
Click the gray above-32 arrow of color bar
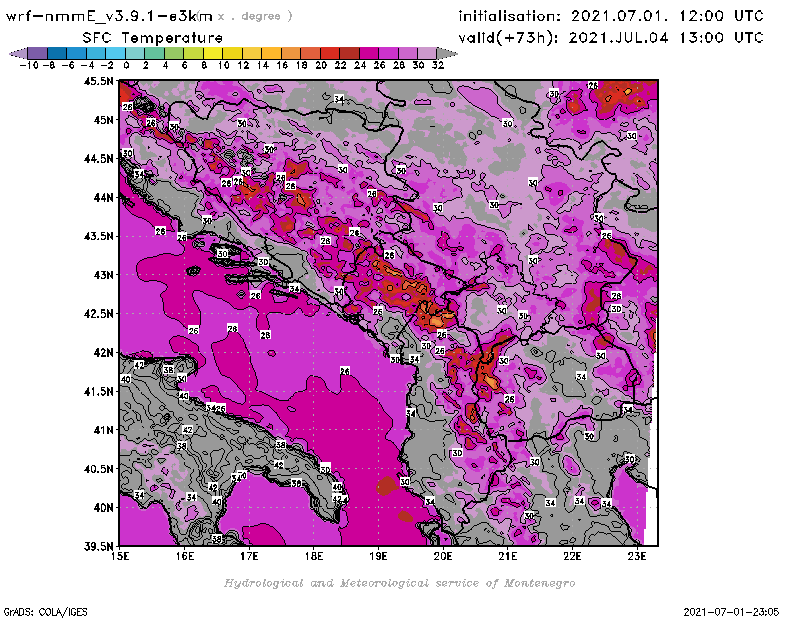[x=447, y=53]
